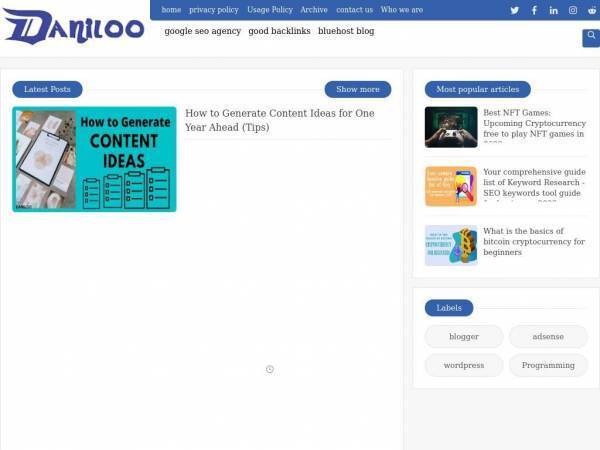Read the basics of bitcoin article
600x450 pixels.
pyautogui.click(x=534, y=241)
